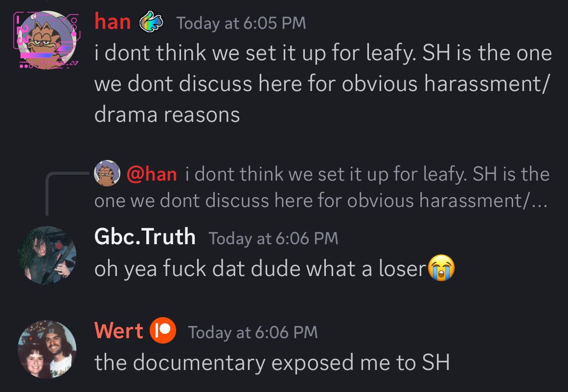This screenshot has width=568, height=392.
Task: Click the Today at 6:06 PM timestamp beside Gbc.Truth
Action: [x=273, y=238]
